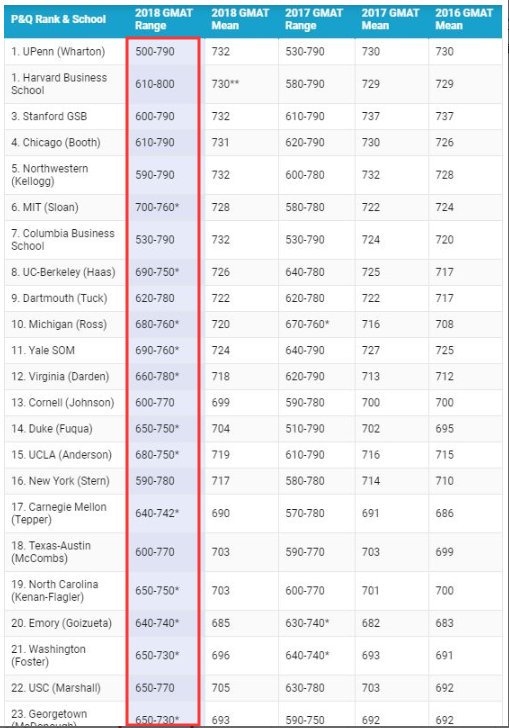The image size is (509, 728).
Task: Click MIT (Sloan) 2018 range 700-760*
Action: [157, 207]
